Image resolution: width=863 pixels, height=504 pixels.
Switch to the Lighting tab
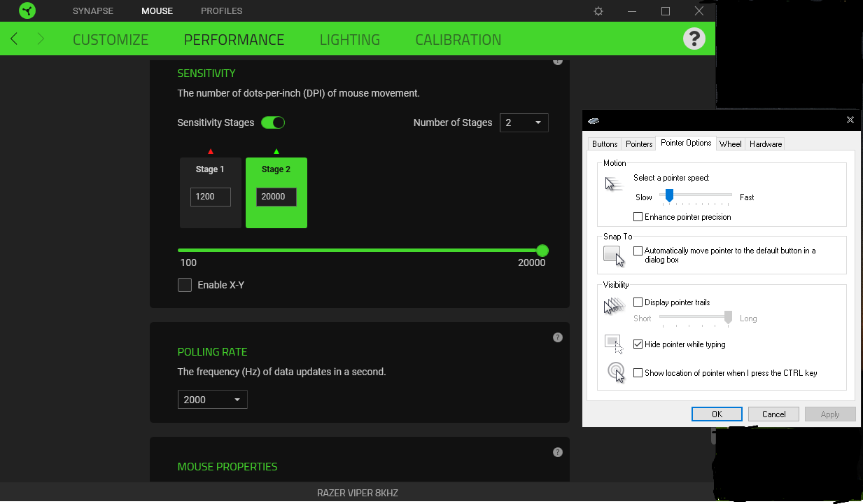349,40
